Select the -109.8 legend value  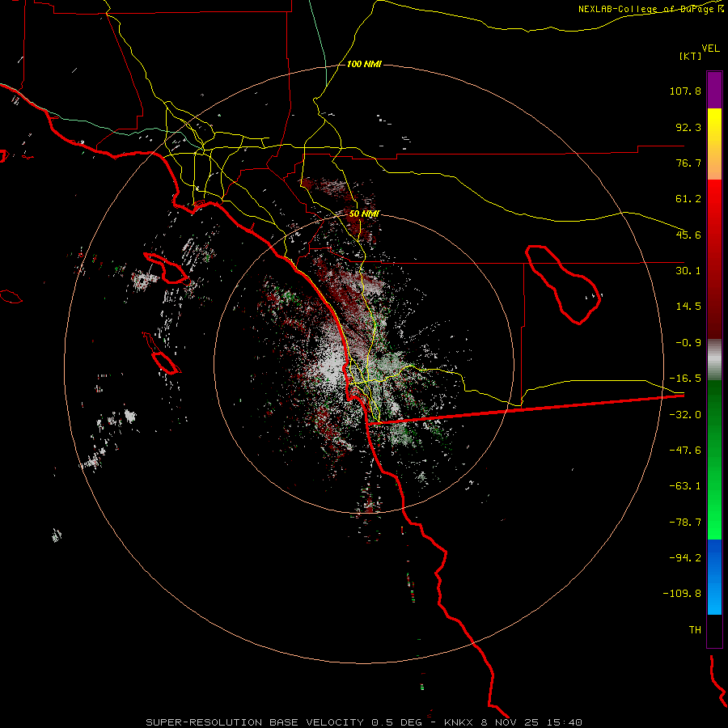click(x=682, y=594)
